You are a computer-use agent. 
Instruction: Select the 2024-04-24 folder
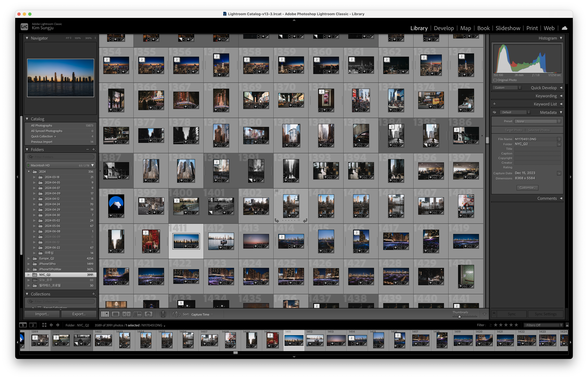coord(52,204)
